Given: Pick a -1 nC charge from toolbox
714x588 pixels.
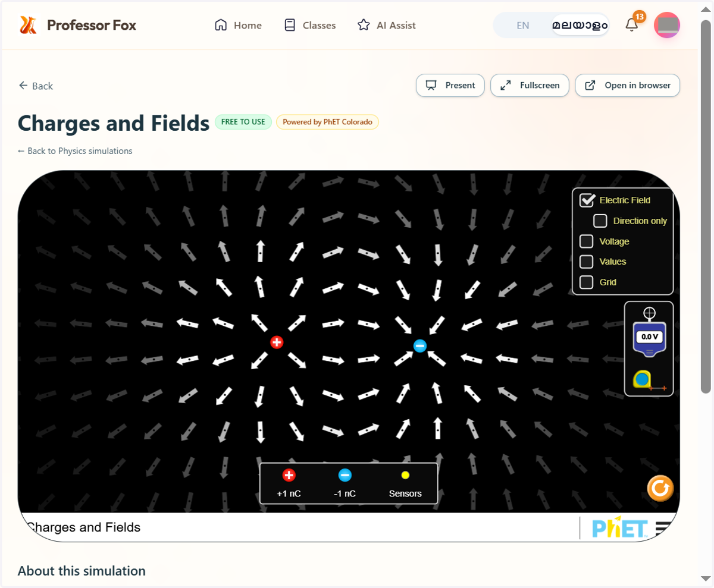Looking at the screenshot, I should click(345, 475).
